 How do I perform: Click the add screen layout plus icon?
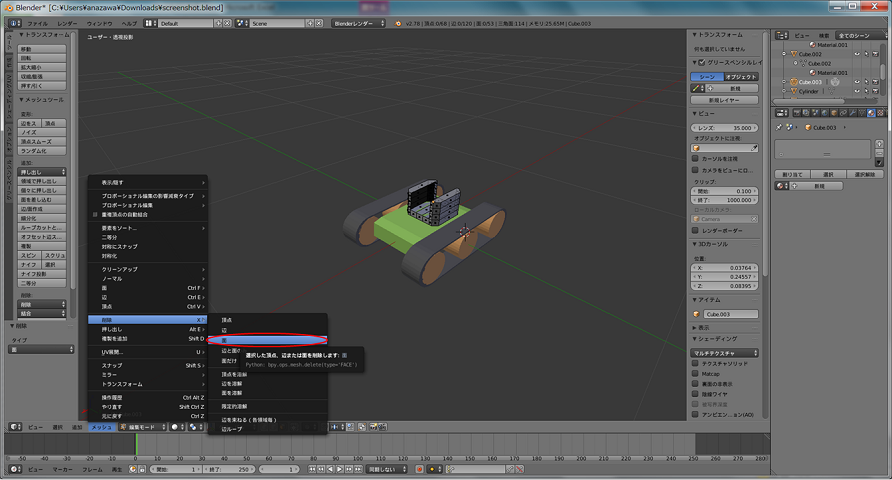point(226,21)
